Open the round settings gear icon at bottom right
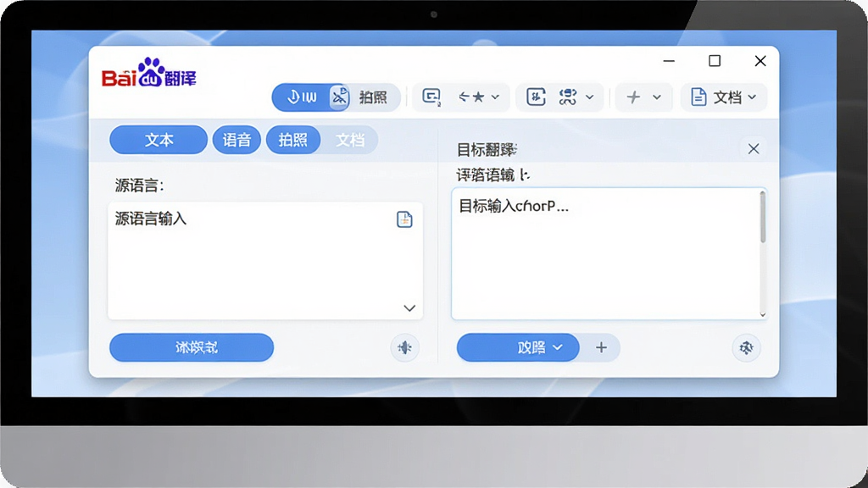This screenshot has height=488, width=868. [x=746, y=347]
